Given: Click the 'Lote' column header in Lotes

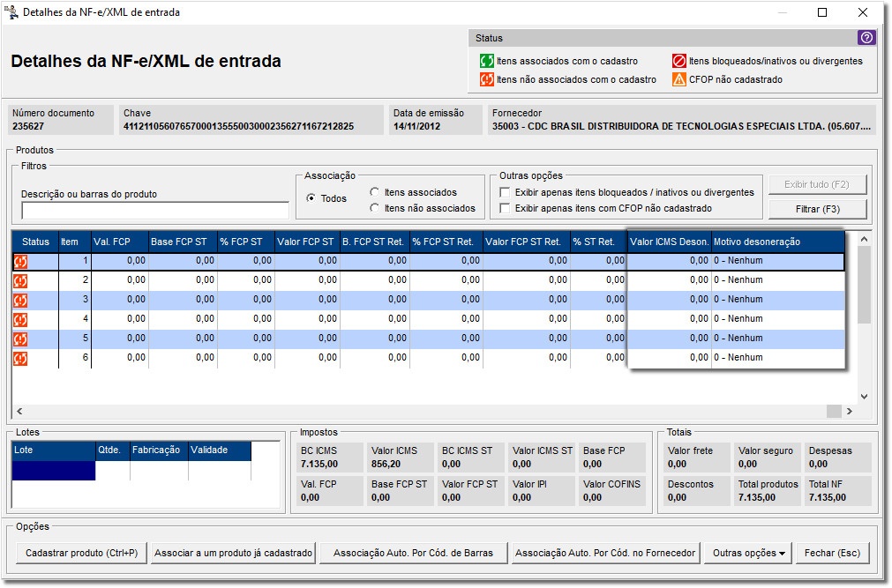Looking at the screenshot, I should (54, 450).
